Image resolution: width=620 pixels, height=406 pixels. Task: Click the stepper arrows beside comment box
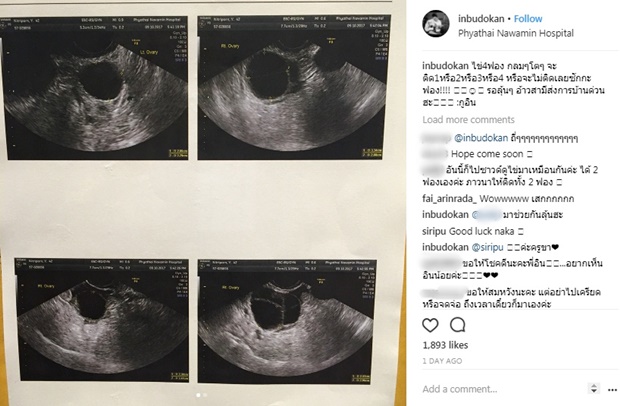click(594, 388)
